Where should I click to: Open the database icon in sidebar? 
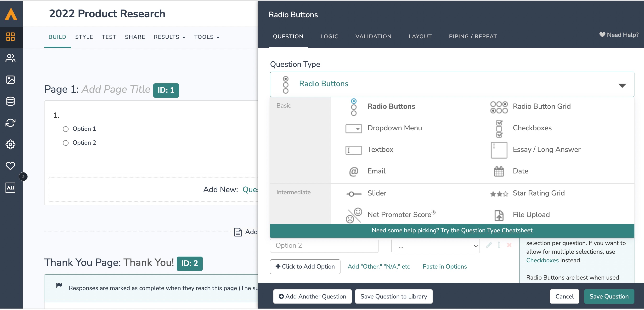pyautogui.click(x=10, y=101)
